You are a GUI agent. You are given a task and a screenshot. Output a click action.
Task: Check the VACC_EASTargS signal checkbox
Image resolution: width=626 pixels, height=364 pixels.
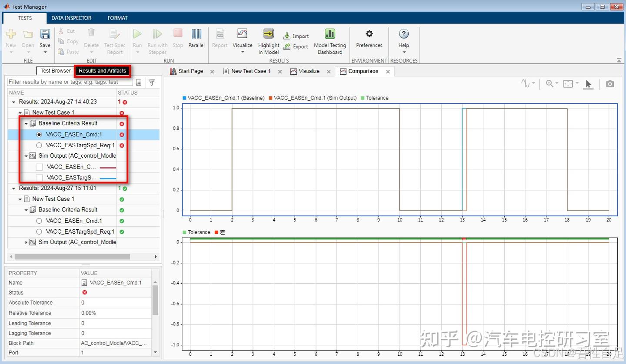pos(40,178)
